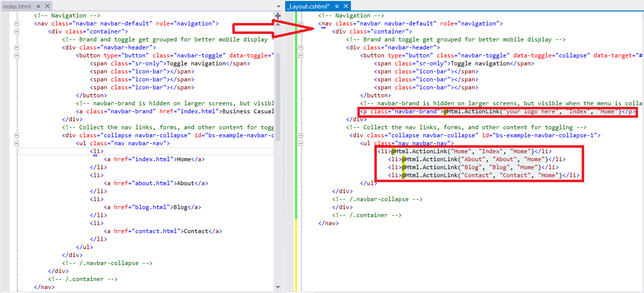
Task: Click the href="blog.html" Blog line
Action: pos(153,207)
